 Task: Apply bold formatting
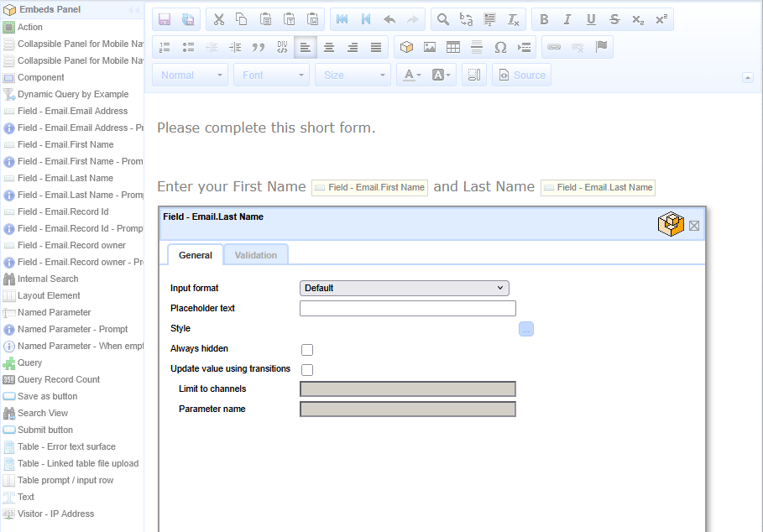tap(543, 19)
